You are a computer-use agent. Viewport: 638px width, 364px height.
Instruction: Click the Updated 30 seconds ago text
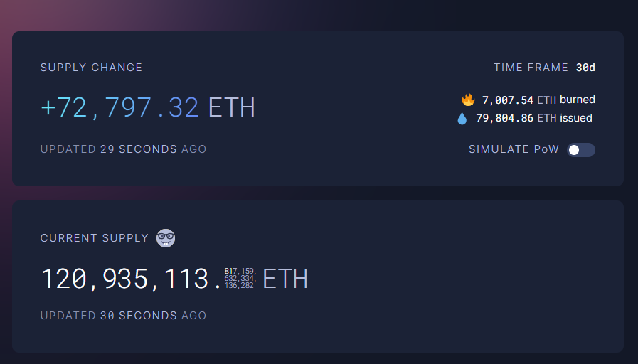click(123, 316)
